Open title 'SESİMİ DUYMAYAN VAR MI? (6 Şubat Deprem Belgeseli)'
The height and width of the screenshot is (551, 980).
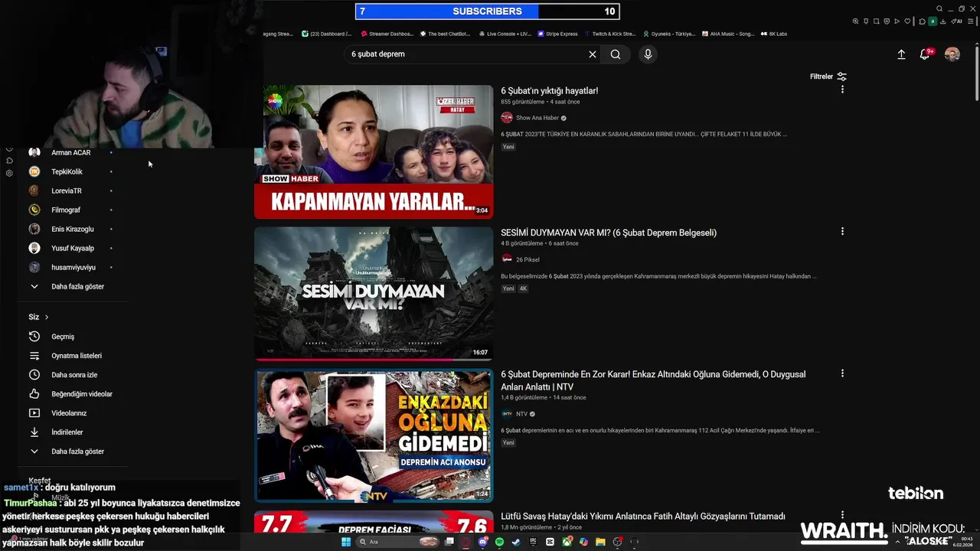(x=609, y=233)
